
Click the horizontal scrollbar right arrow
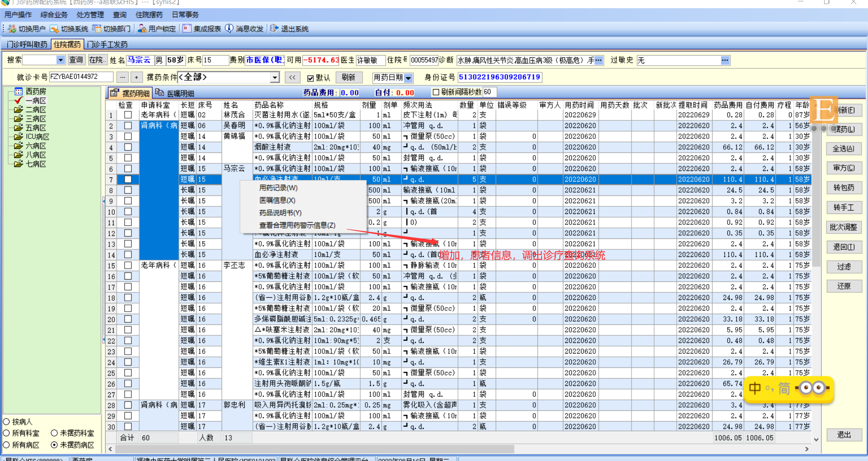tap(807, 449)
